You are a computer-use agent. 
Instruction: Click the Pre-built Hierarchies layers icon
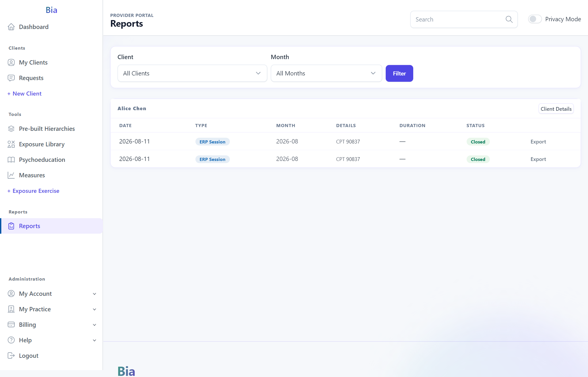11,129
